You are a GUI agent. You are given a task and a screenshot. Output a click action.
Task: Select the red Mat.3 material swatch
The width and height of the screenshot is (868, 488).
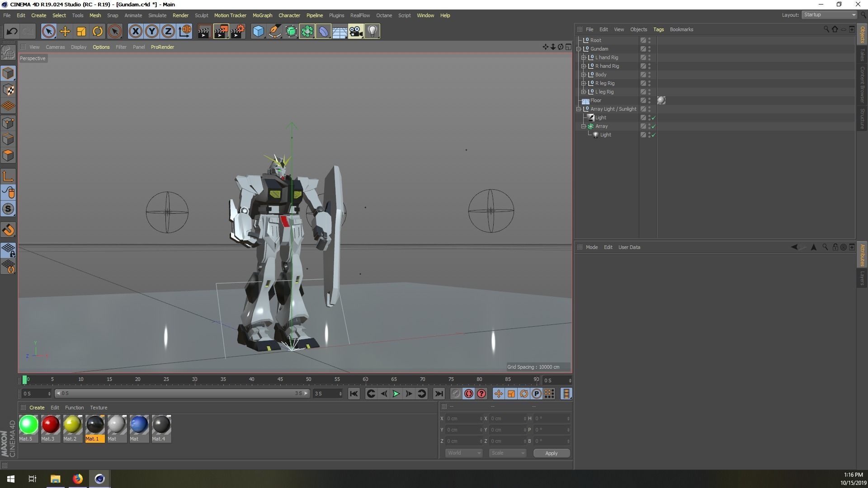pos(50,425)
